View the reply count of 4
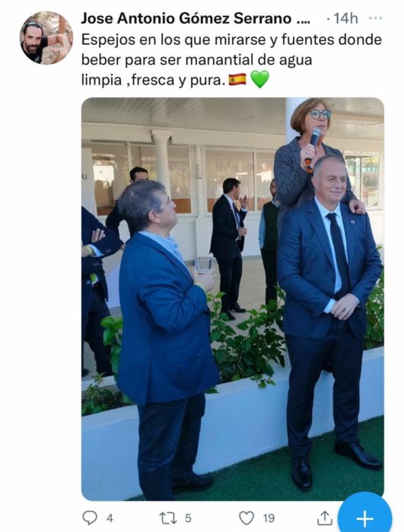This screenshot has width=404, height=532. [x=110, y=518]
